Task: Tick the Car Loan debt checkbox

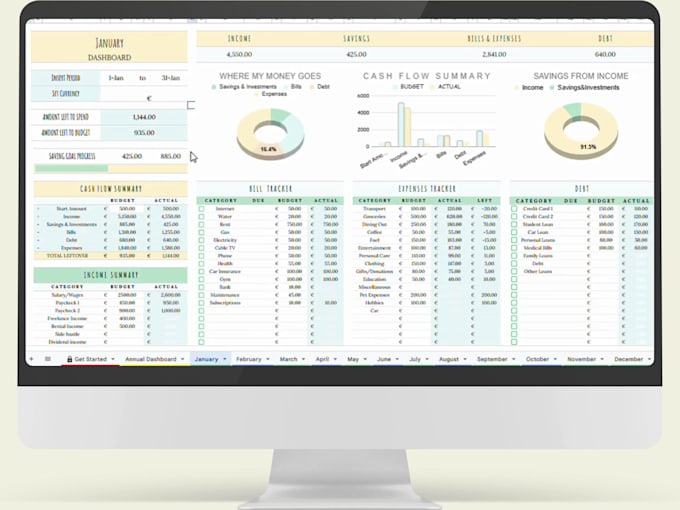Action: [x=514, y=232]
